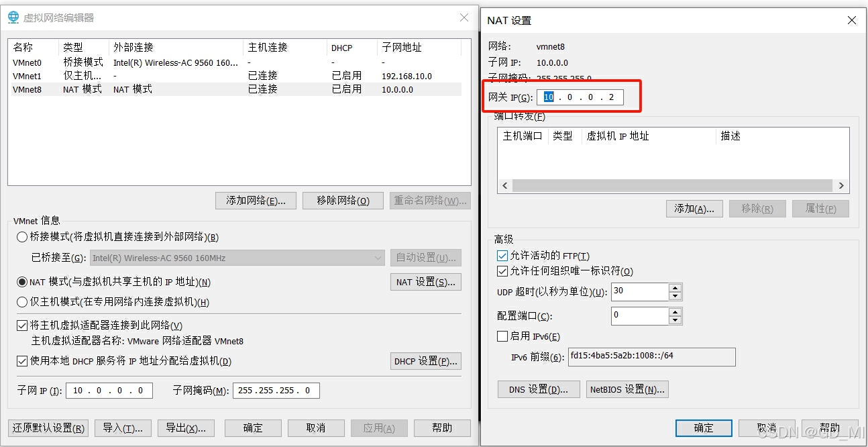
Task: Click the 描述 column header in port forwarding
Action: pyautogui.click(x=782, y=136)
